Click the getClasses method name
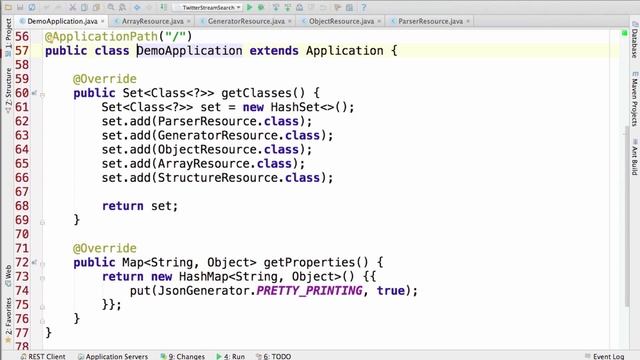The width and height of the screenshot is (640, 360). [256, 93]
